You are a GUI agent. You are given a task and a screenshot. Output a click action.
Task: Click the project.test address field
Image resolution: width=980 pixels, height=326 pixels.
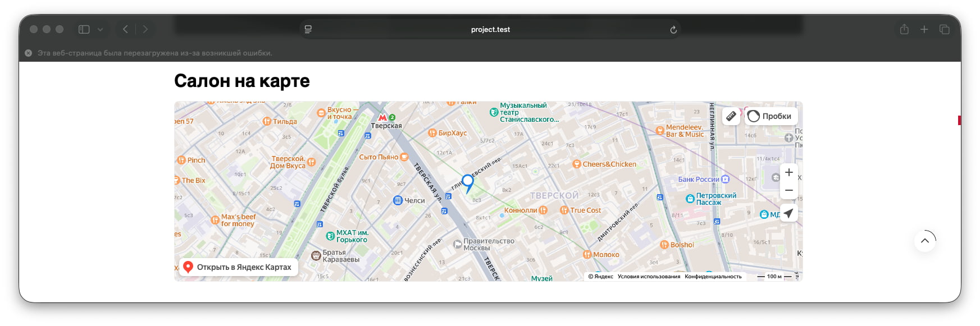[x=490, y=29]
